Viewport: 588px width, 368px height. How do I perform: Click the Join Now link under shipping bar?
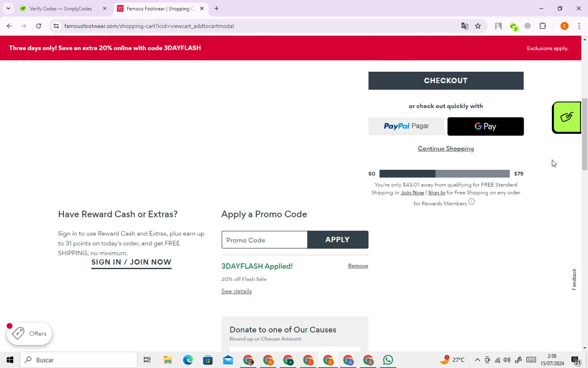click(x=412, y=193)
